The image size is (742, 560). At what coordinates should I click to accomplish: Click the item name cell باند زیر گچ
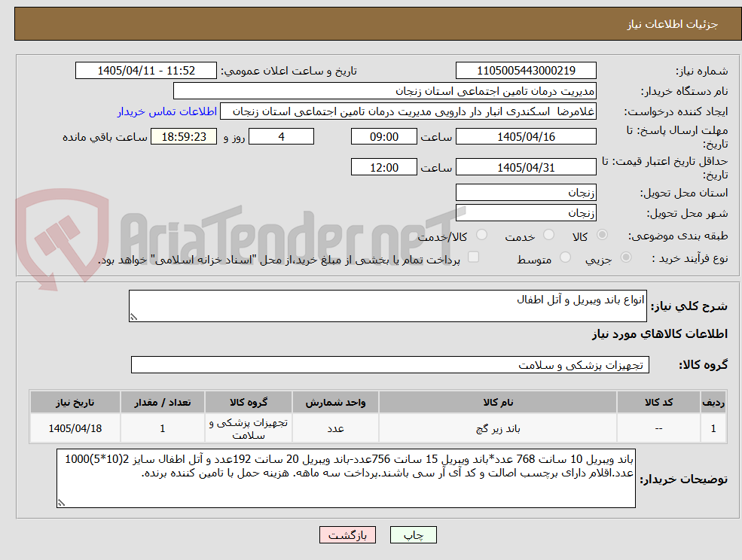click(498, 428)
